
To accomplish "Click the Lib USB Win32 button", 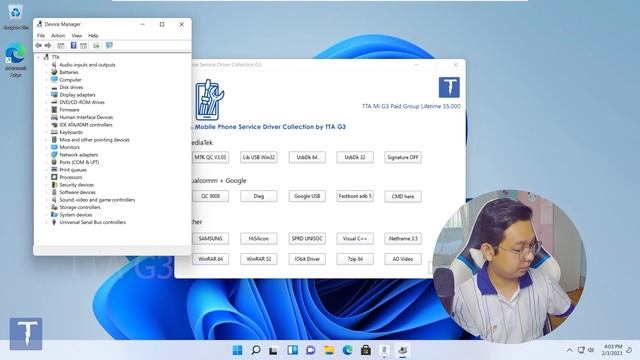I will 259,157.
